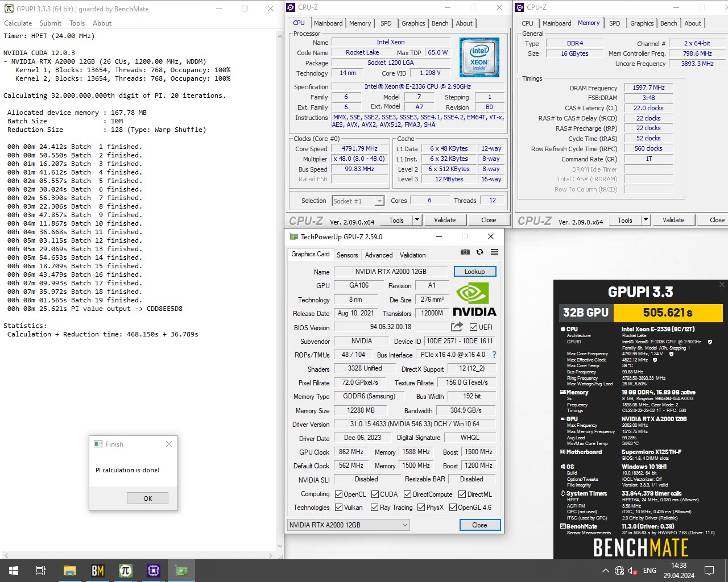Switch to Graphics tab in right CPU-Z
This screenshot has width=728, height=582.
[x=642, y=23]
